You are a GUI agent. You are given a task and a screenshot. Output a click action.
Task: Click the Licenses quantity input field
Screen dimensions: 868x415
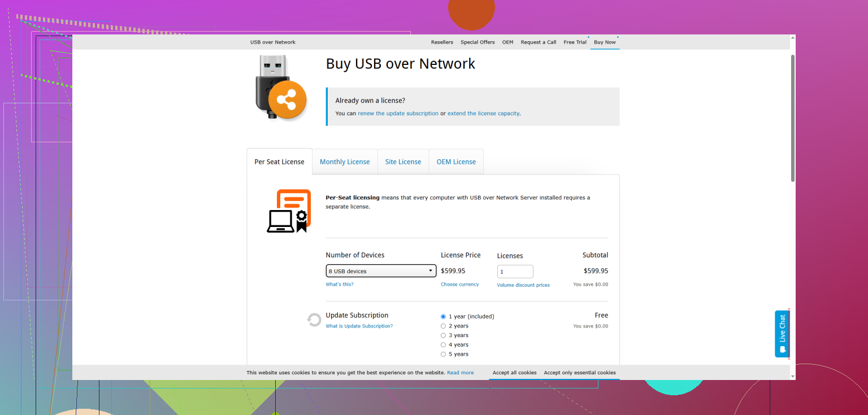515,272
